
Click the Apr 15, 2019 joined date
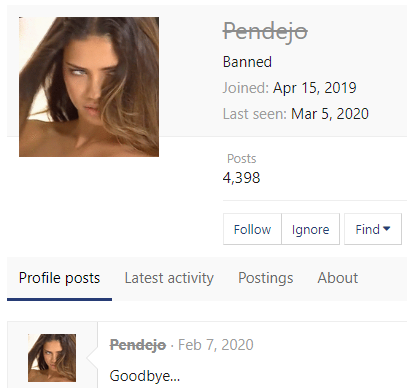tap(315, 88)
